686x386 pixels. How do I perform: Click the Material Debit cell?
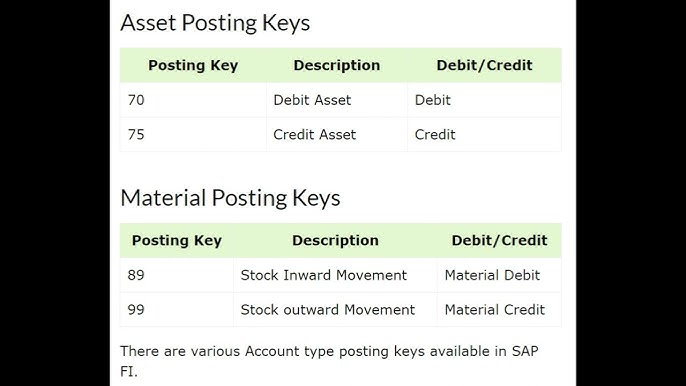pos(499,275)
